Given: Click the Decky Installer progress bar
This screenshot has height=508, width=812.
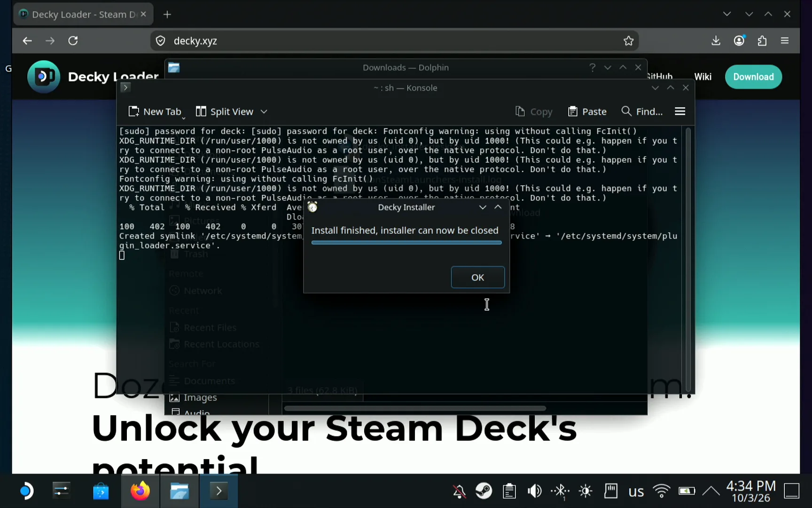Looking at the screenshot, I should coord(406,243).
